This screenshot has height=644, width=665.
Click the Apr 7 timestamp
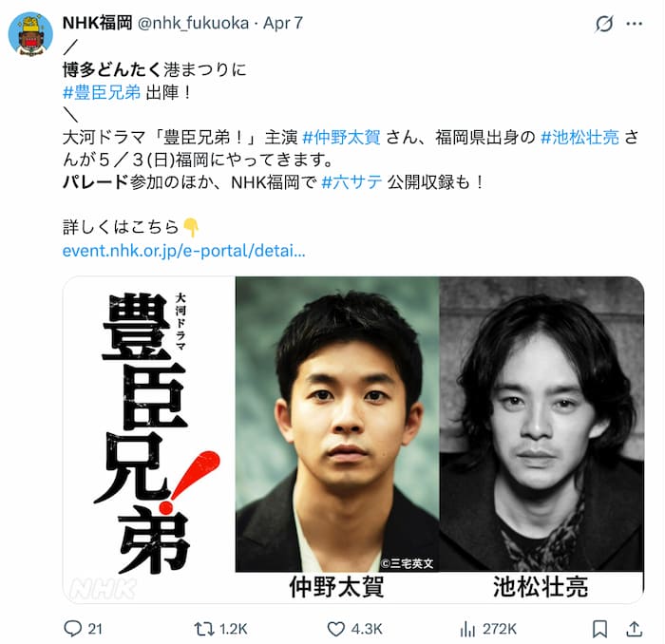pos(283,23)
